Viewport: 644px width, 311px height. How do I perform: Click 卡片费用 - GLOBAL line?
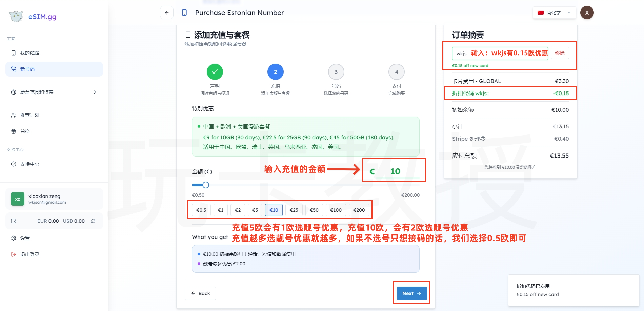[510, 81]
